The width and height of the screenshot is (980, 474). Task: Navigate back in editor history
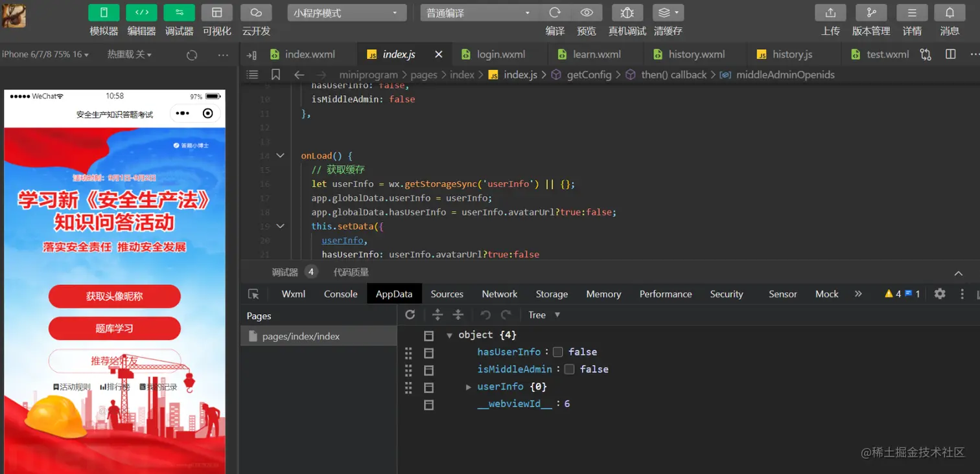pos(299,74)
